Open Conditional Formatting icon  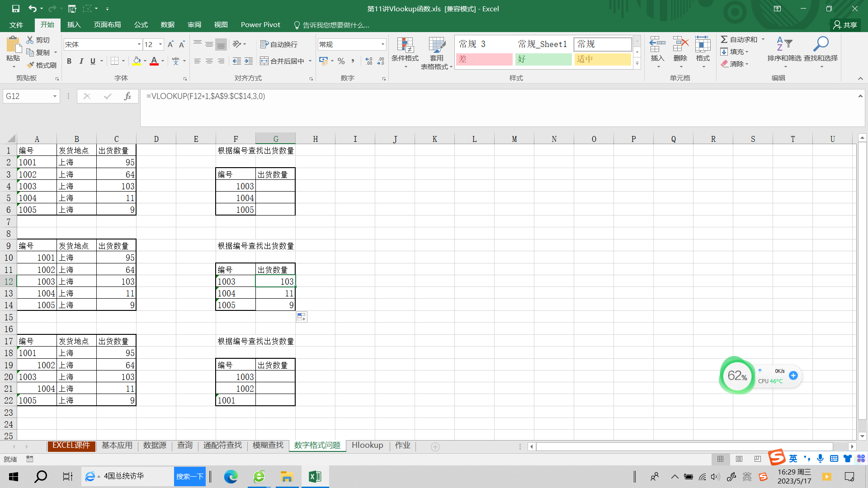405,46
